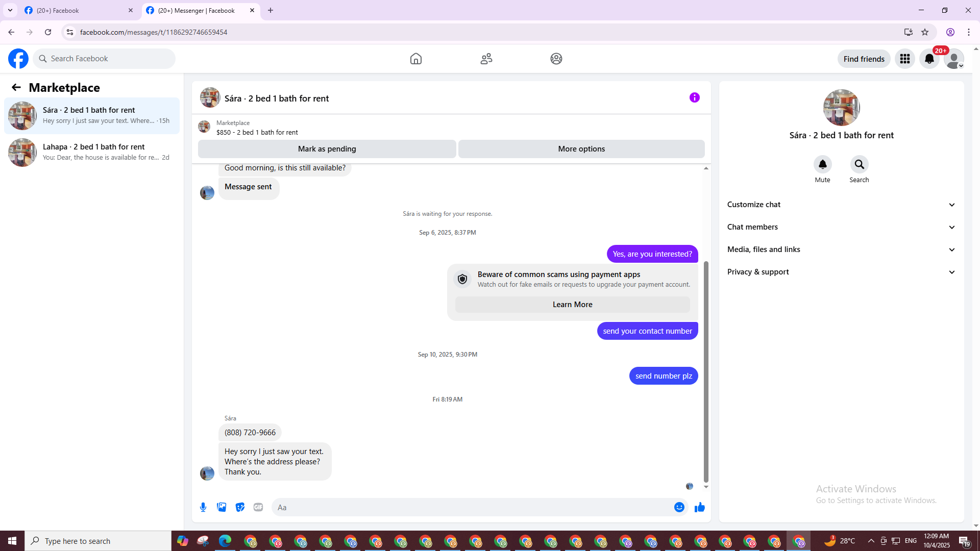Image resolution: width=980 pixels, height=551 pixels.
Task: Choose a sticker with the sticker icon
Action: [240, 507]
